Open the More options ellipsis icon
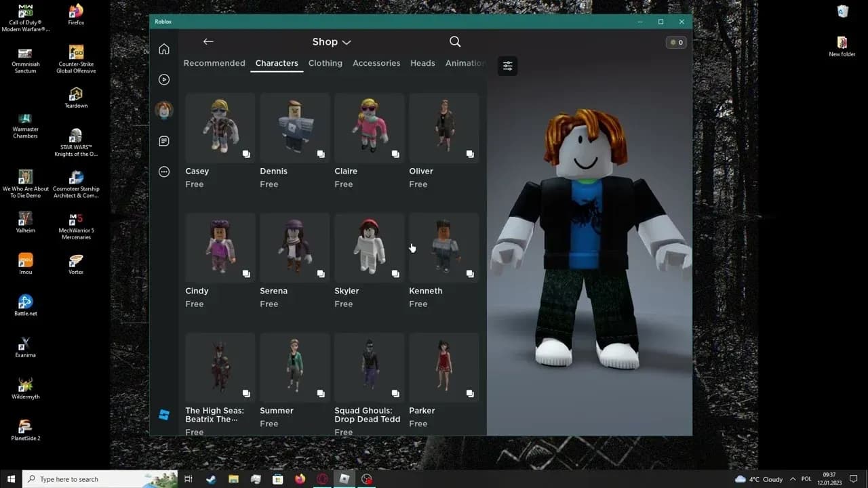This screenshot has height=488, width=868. pyautogui.click(x=163, y=171)
